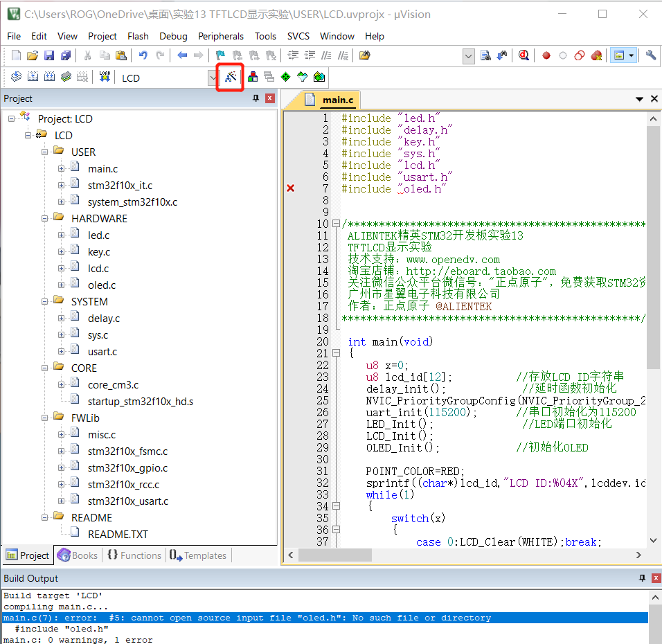662x644 pixels.
Task: Click editor horizontal scrollbar thumb
Action: pyautogui.click(x=335, y=555)
